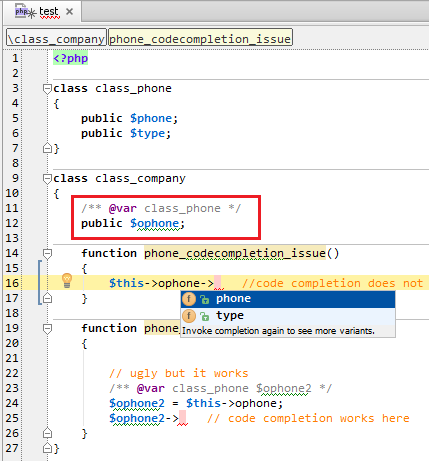Place cursor on $ophone2 at line 24
Viewport: 429px width, 461px height.
coord(137,403)
